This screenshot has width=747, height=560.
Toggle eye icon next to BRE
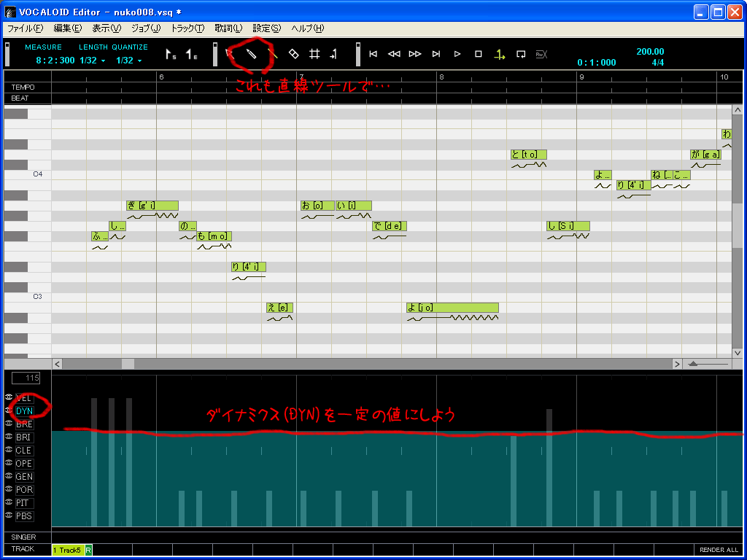9,424
